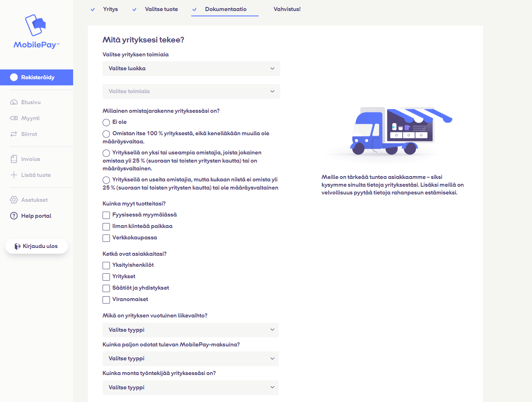Switch to the Yritys step tab
This screenshot has height=402, width=532.
[x=110, y=9]
